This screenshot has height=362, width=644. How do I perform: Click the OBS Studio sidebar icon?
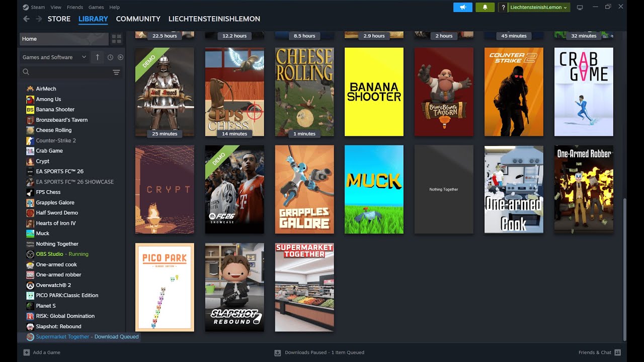coord(30,254)
